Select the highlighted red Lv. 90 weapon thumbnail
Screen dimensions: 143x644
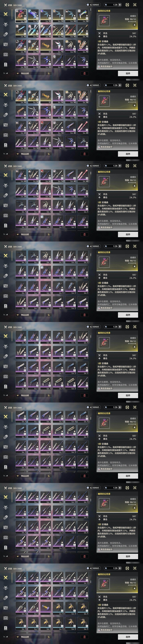[21, 16]
